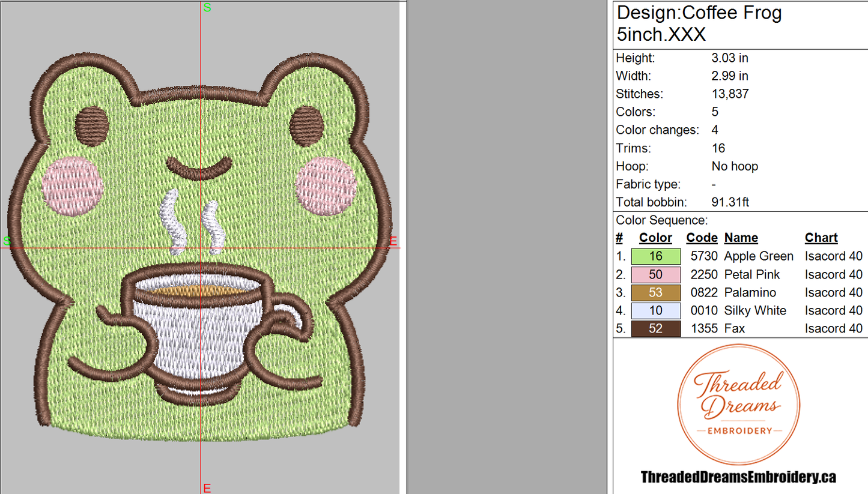Image resolution: width=868 pixels, height=494 pixels.
Task: Click the Fax thread name
Action: (734, 328)
